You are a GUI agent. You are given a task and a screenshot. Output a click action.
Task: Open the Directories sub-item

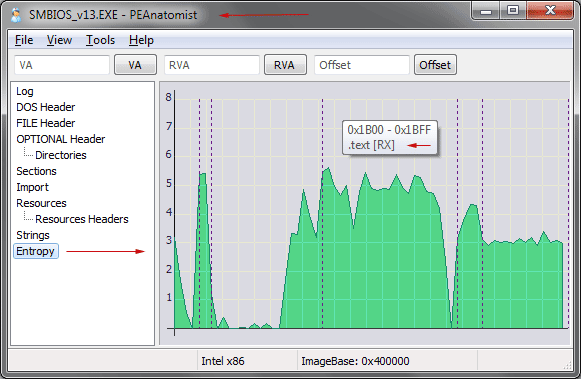click(61, 155)
